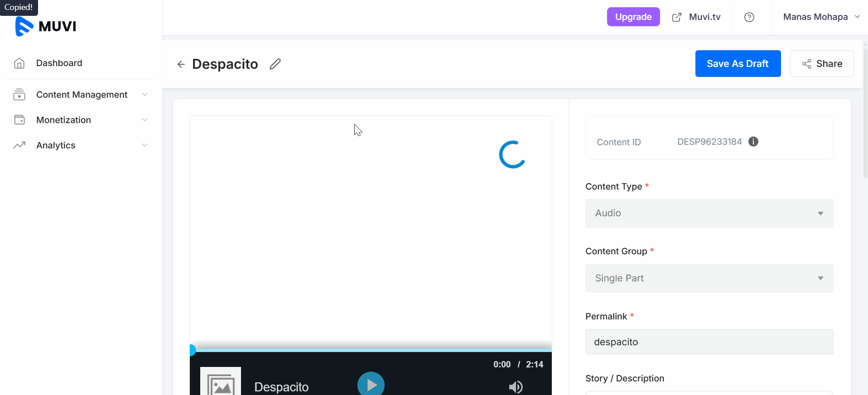The image size is (868, 395).
Task: Mute the audio player volume
Action: (516, 386)
